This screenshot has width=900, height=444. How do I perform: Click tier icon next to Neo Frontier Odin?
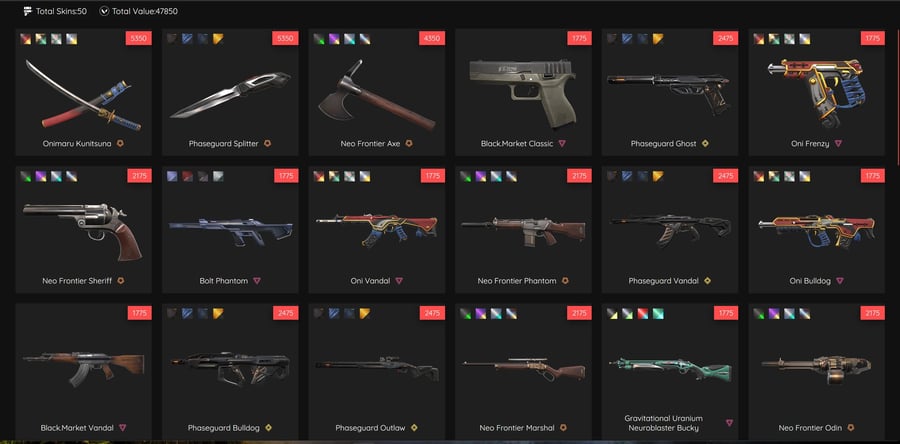[851, 427]
